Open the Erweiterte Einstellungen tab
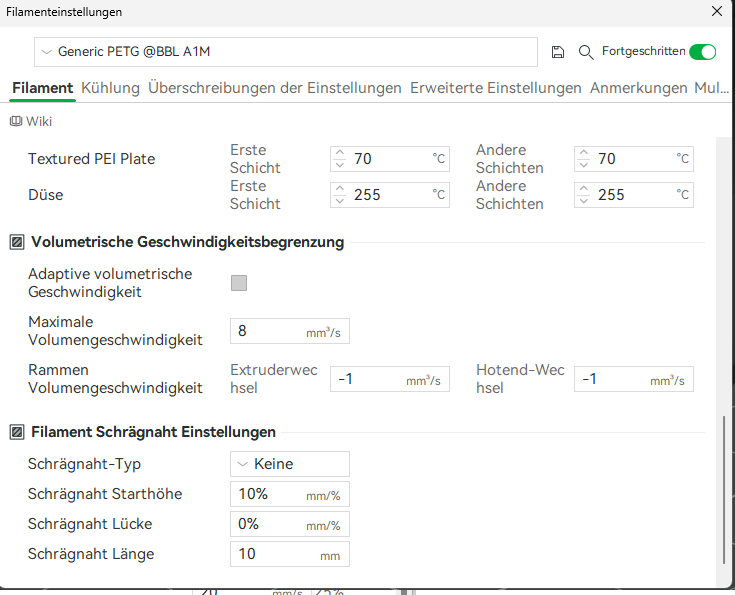This screenshot has height=595, width=735. (x=495, y=88)
